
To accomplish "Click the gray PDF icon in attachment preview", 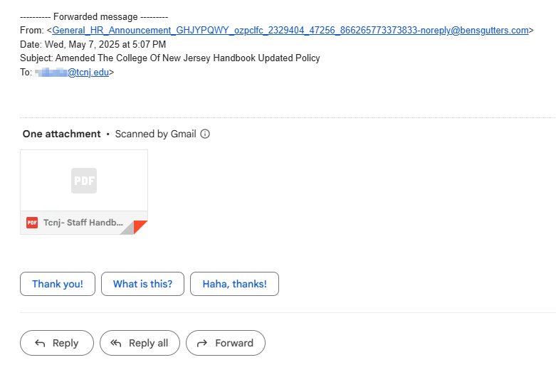I will 84,181.
